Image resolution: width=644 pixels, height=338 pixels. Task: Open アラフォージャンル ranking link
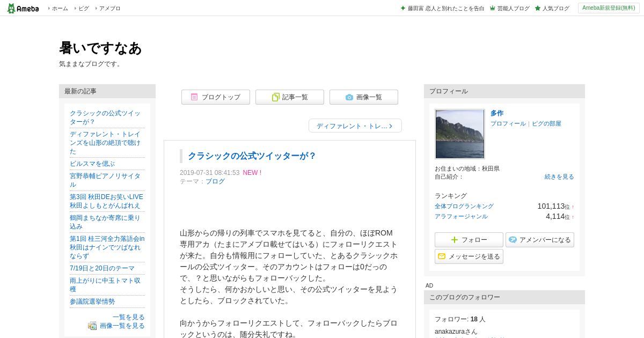(x=461, y=216)
